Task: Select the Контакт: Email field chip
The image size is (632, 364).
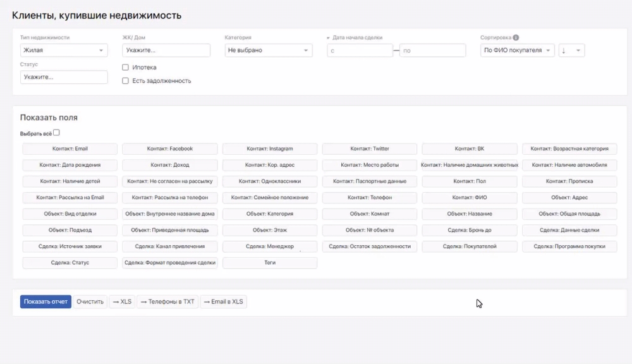Action: tap(70, 149)
